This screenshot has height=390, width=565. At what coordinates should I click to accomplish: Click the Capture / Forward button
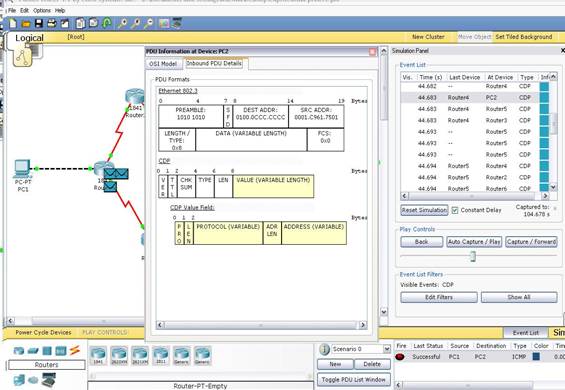(x=531, y=242)
